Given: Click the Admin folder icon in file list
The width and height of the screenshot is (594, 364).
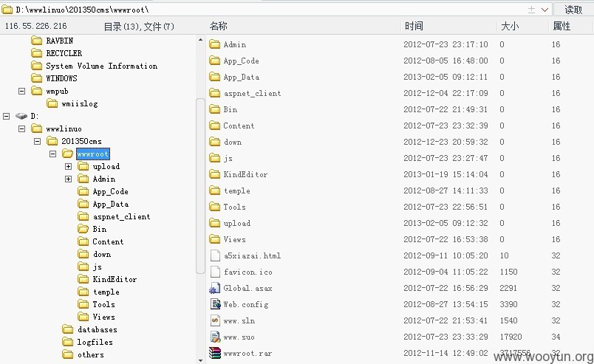Looking at the screenshot, I should (x=215, y=44).
